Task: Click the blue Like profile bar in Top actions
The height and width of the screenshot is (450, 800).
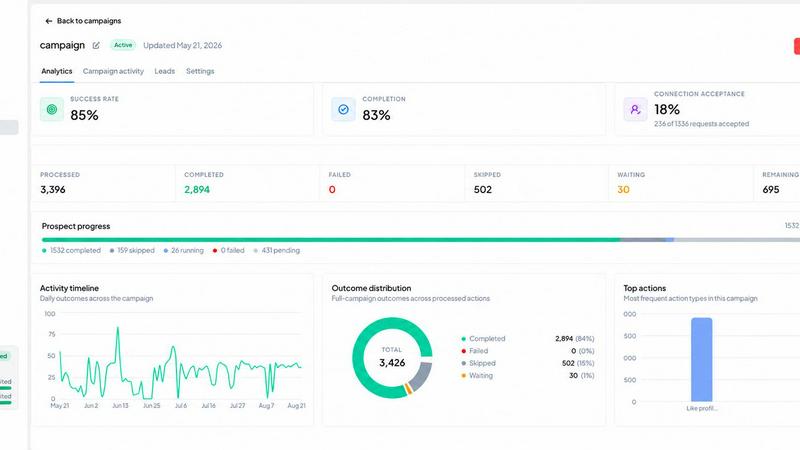Action: point(702,360)
